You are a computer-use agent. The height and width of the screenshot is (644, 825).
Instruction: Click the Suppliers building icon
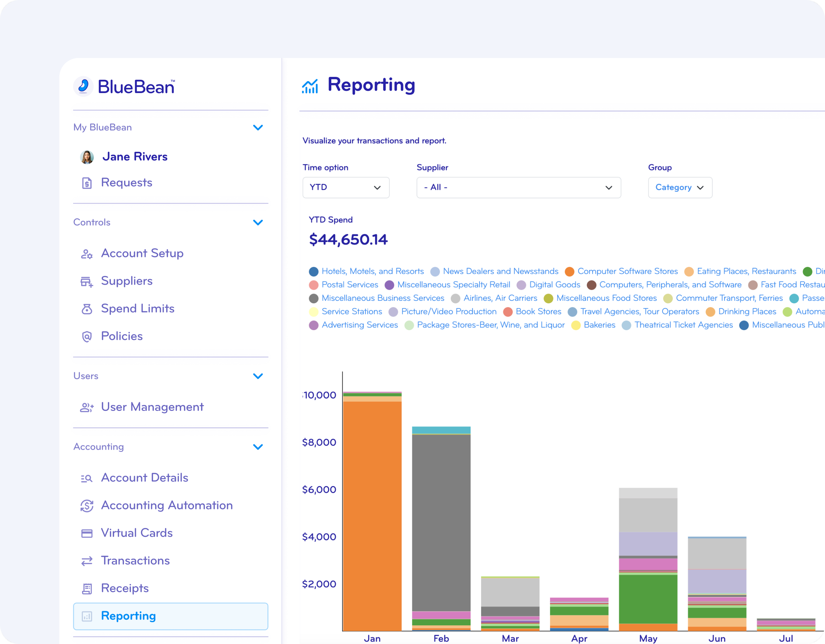(x=86, y=281)
